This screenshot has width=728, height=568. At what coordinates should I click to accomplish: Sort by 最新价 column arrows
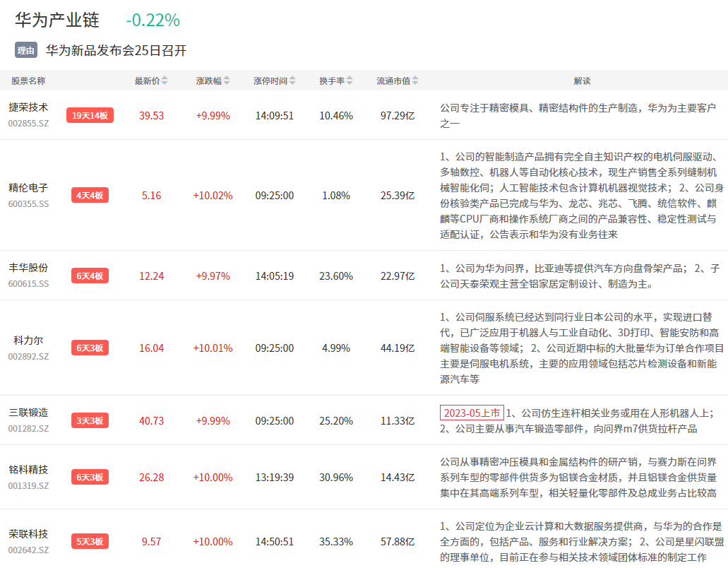click(x=165, y=81)
